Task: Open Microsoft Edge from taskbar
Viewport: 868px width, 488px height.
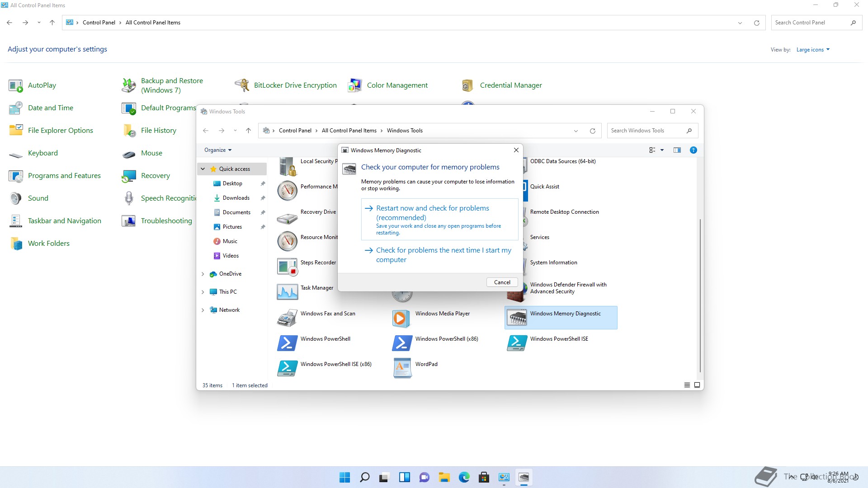Action: coord(464,477)
